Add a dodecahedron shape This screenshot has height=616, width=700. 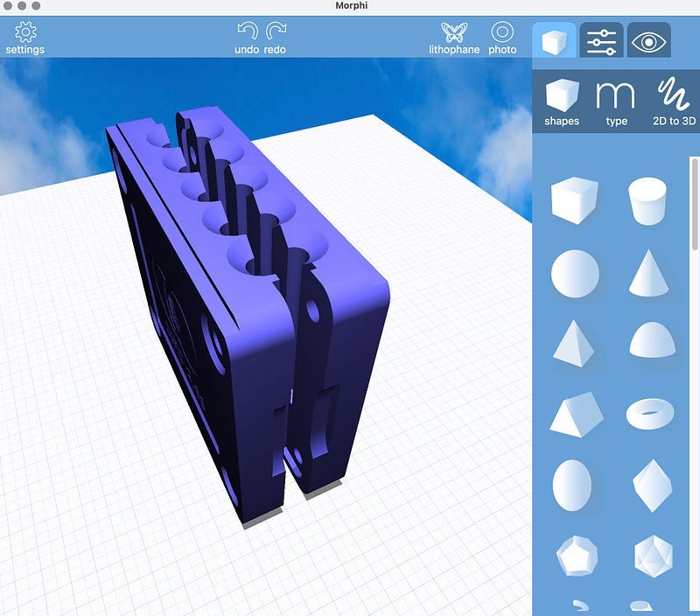(x=577, y=556)
